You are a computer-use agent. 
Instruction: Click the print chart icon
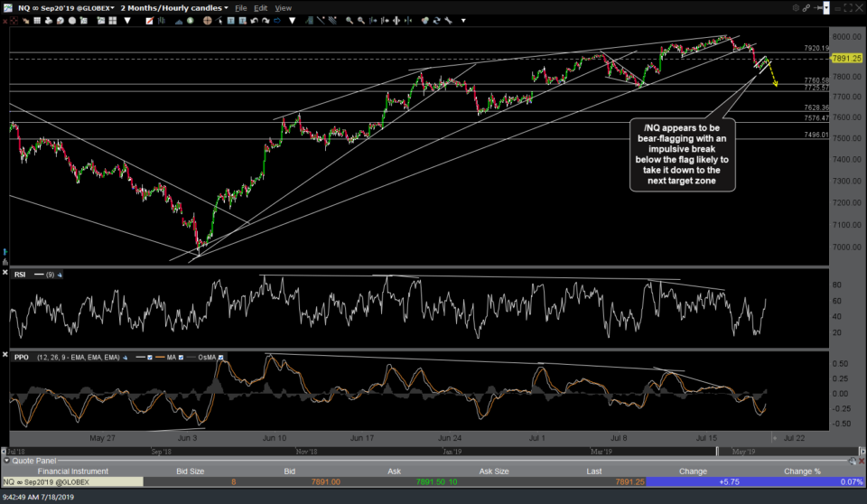[49, 21]
